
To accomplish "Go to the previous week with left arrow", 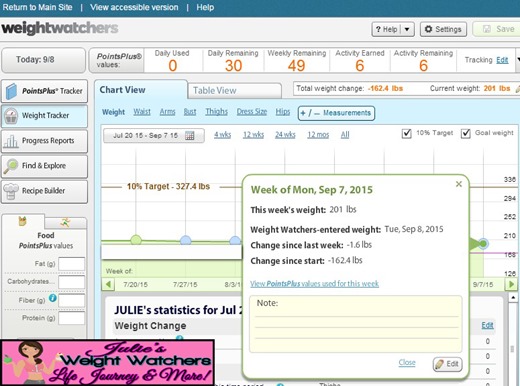I will pyautogui.click(x=108, y=285).
